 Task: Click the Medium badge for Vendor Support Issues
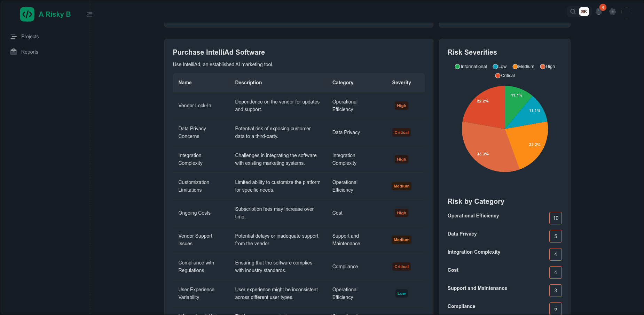[x=401, y=240]
